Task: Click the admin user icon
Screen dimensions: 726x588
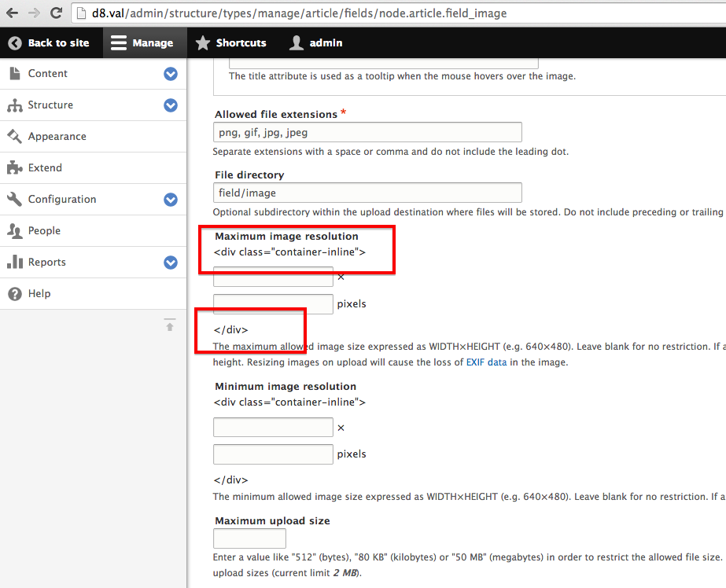Action: pos(297,42)
